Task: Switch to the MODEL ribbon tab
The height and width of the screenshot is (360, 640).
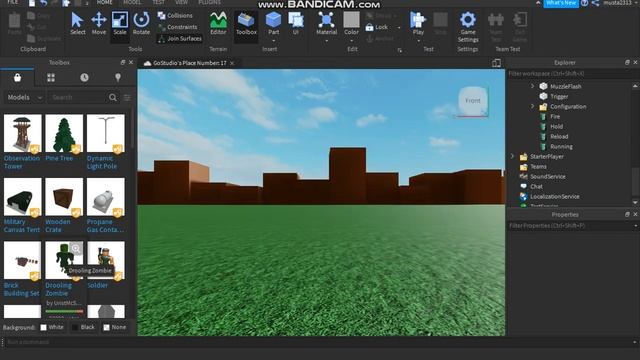Action: point(132,2)
